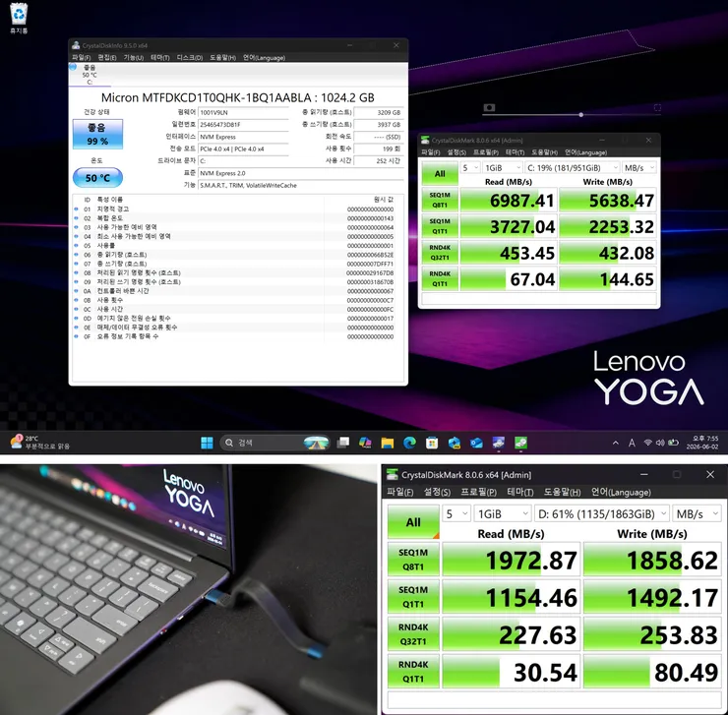Open 디스크(D) menu in CrystalDiskInfo
728x715 pixels.
190,58
